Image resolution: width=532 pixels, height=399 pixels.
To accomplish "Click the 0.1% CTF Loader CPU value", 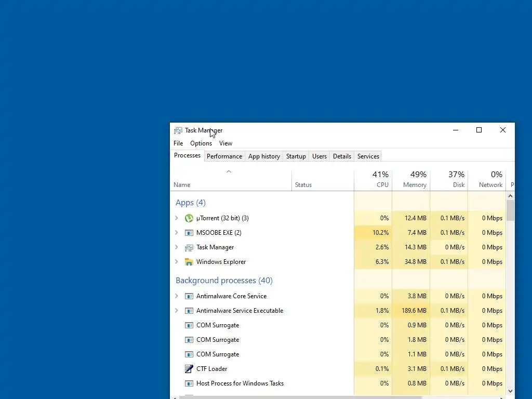I will click(382, 369).
